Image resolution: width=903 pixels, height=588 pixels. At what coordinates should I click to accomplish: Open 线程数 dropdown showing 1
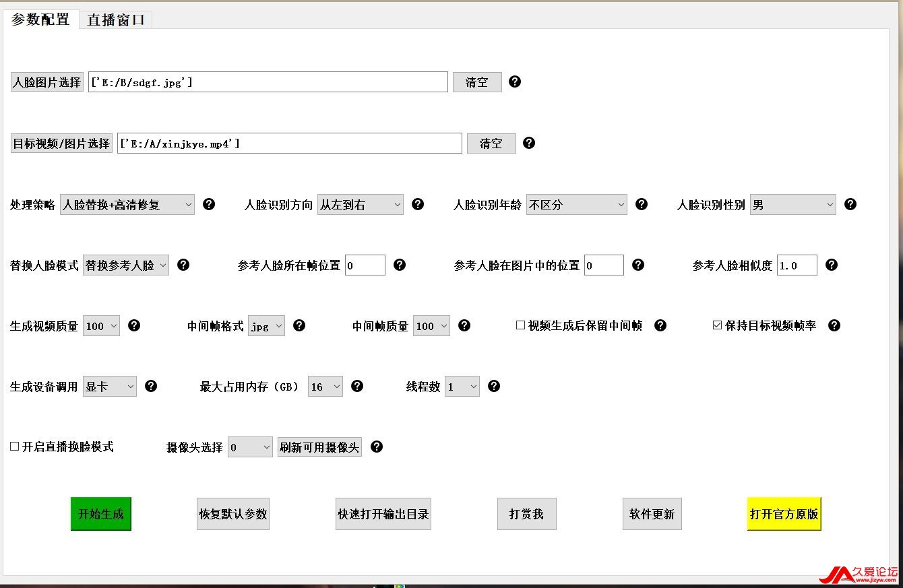click(462, 387)
